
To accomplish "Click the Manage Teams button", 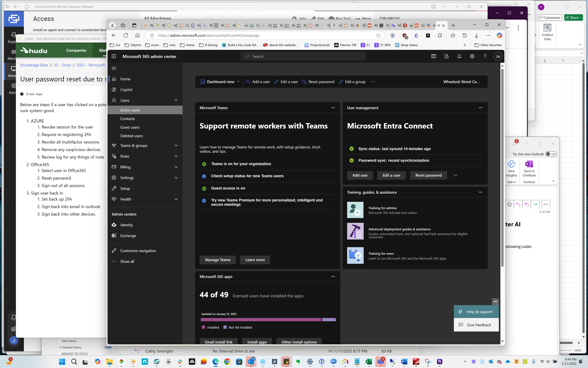I will [x=218, y=260].
